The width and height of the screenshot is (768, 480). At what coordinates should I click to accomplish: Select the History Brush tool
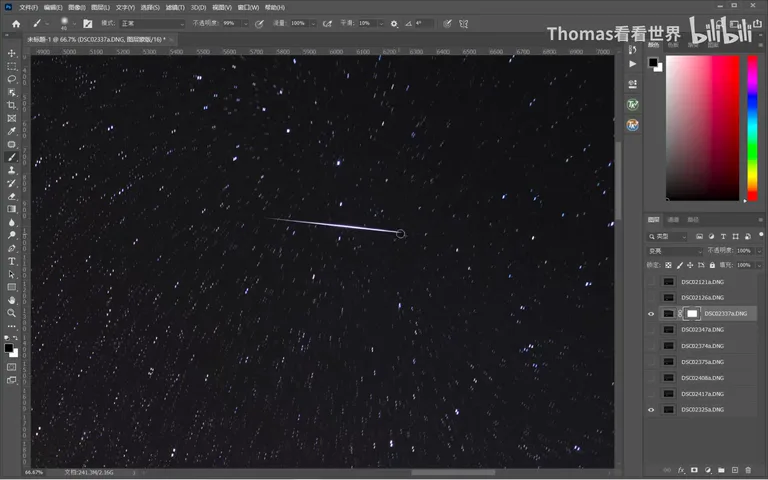click(12, 183)
